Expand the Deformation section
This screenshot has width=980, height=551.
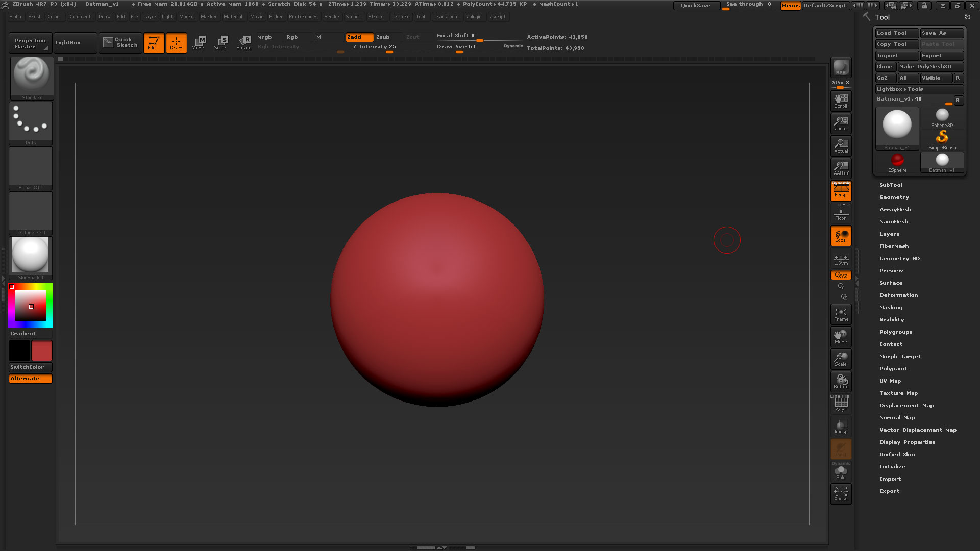[898, 295]
